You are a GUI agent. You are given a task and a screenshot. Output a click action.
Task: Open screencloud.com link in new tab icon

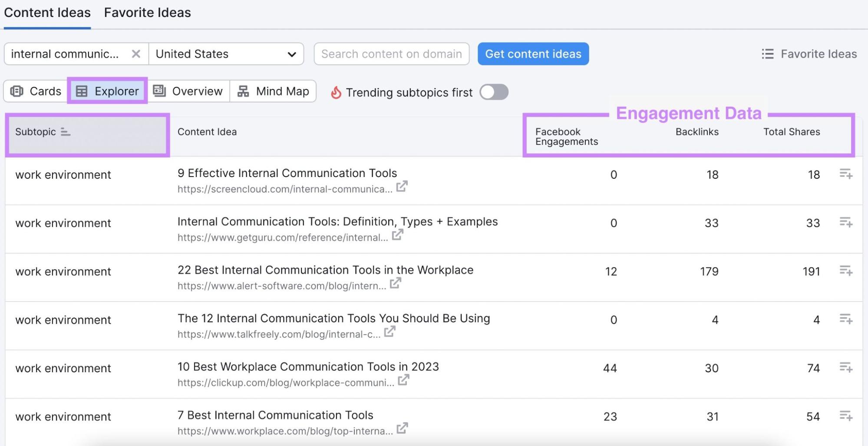(402, 186)
